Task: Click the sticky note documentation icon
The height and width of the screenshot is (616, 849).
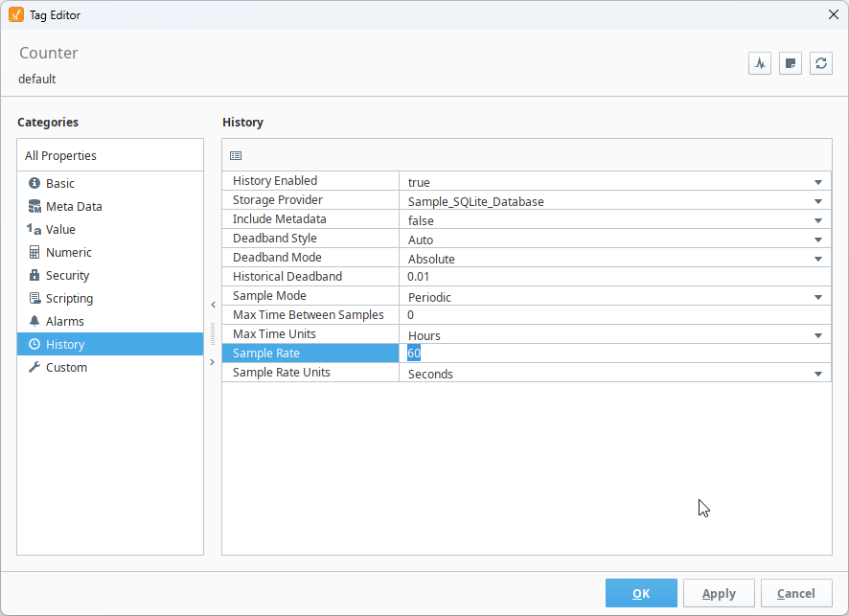Action: coord(791,63)
